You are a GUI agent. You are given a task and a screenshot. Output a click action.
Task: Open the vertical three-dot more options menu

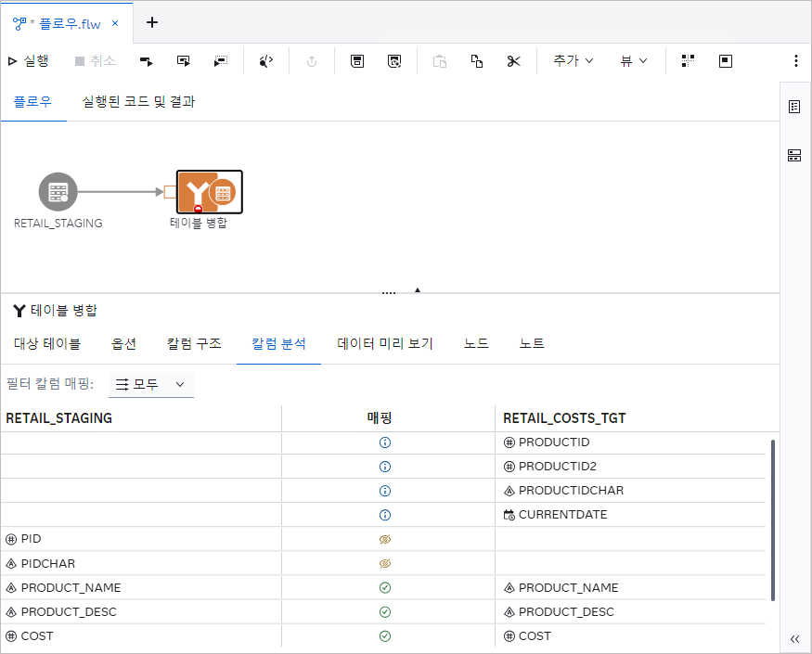point(796,61)
